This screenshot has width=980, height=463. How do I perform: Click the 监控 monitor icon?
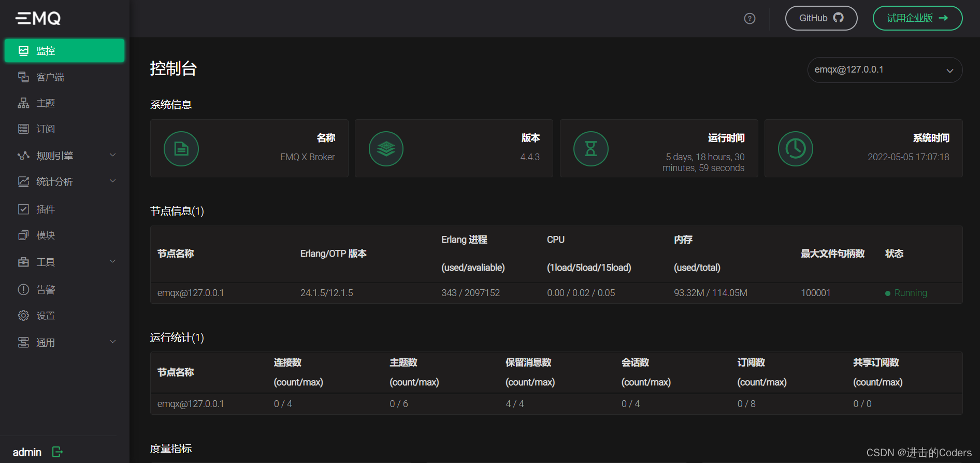[23, 51]
